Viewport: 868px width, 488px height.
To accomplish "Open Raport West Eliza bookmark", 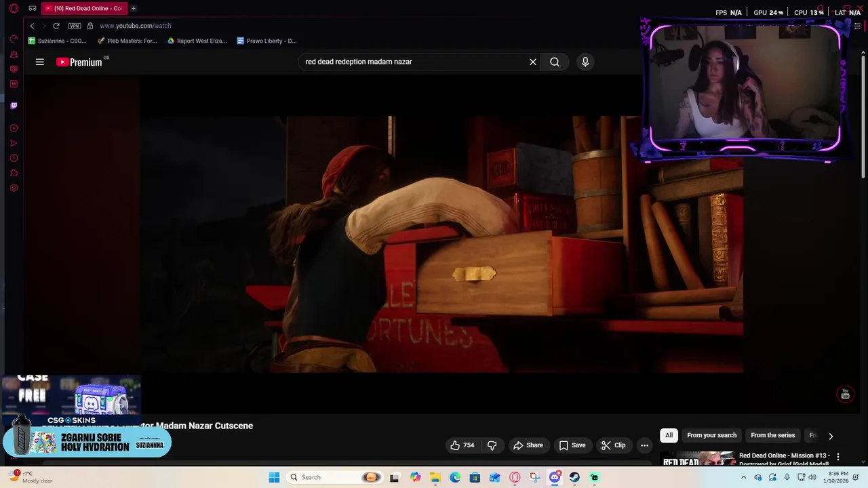I will pos(197,41).
